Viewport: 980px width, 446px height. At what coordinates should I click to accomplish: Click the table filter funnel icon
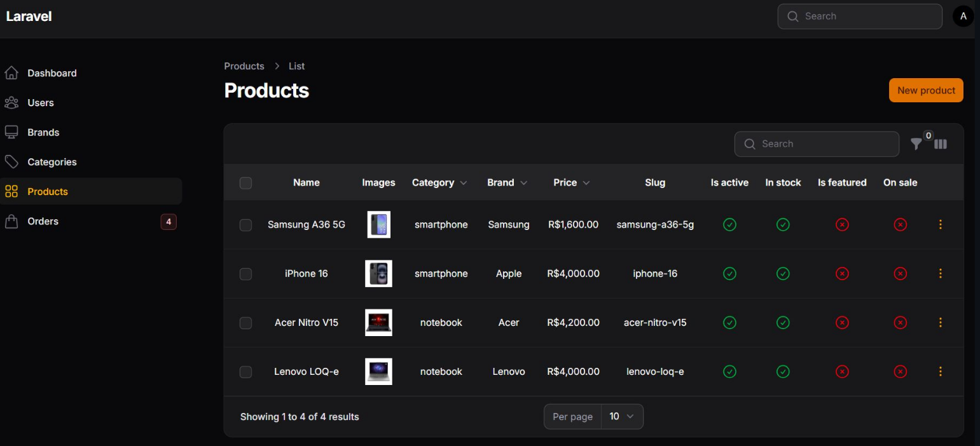[916, 144]
